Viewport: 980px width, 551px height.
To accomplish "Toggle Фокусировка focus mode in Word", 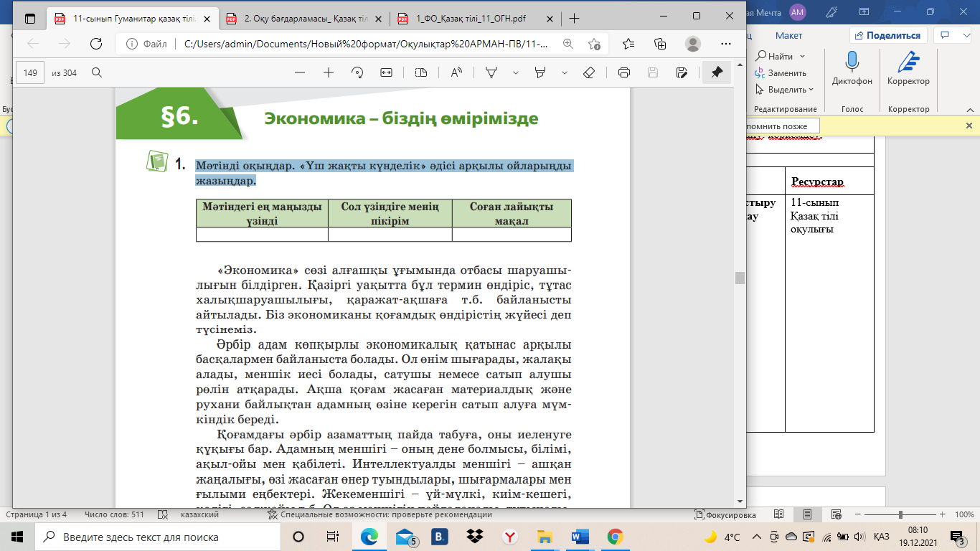I will (x=725, y=514).
